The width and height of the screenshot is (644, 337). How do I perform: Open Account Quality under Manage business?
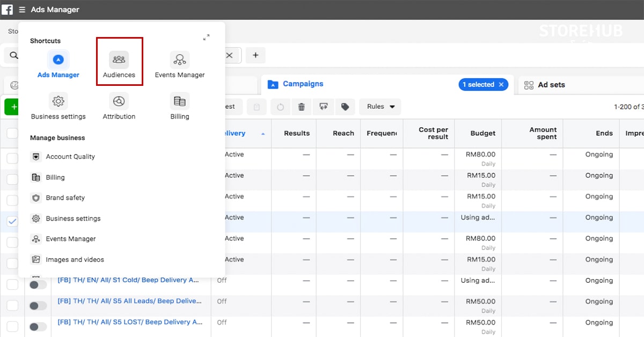pyautogui.click(x=70, y=157)
